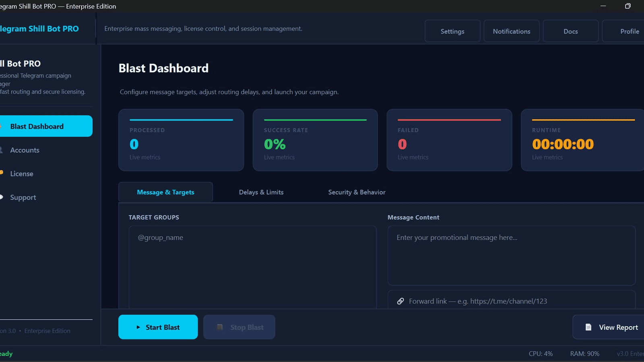Screen dimensions: 644x362
Task: Switch to the Message & Targets tab
Action: point(165,192)
